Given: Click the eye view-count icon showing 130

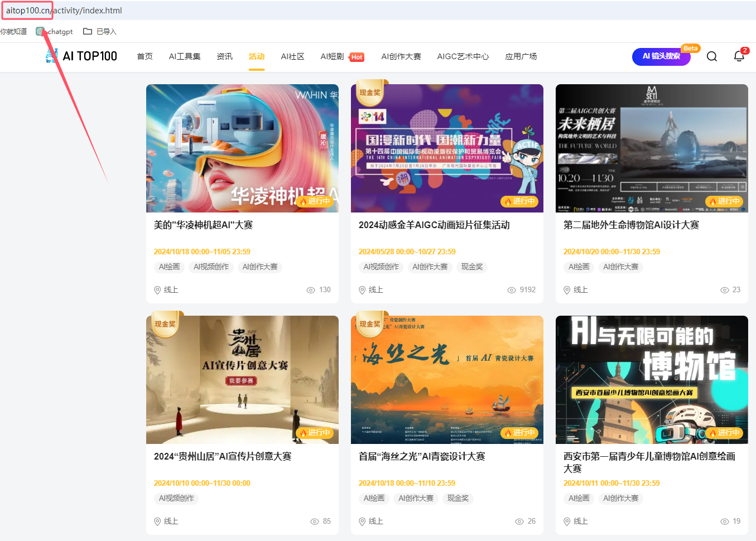Looking at the screenshot, I should pos(310,289).
